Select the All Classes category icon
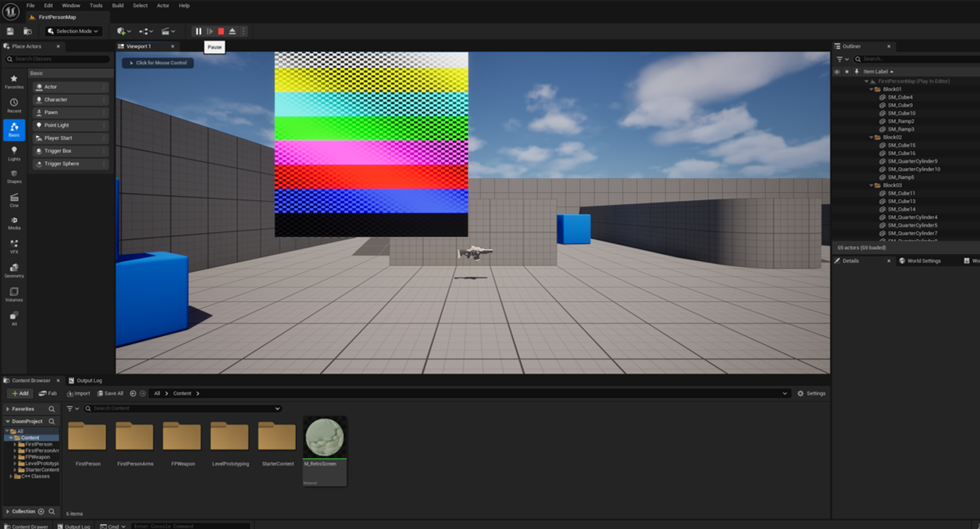Image resolution: width=980 pixels, height=529 pixels. (x=14, y=318)
